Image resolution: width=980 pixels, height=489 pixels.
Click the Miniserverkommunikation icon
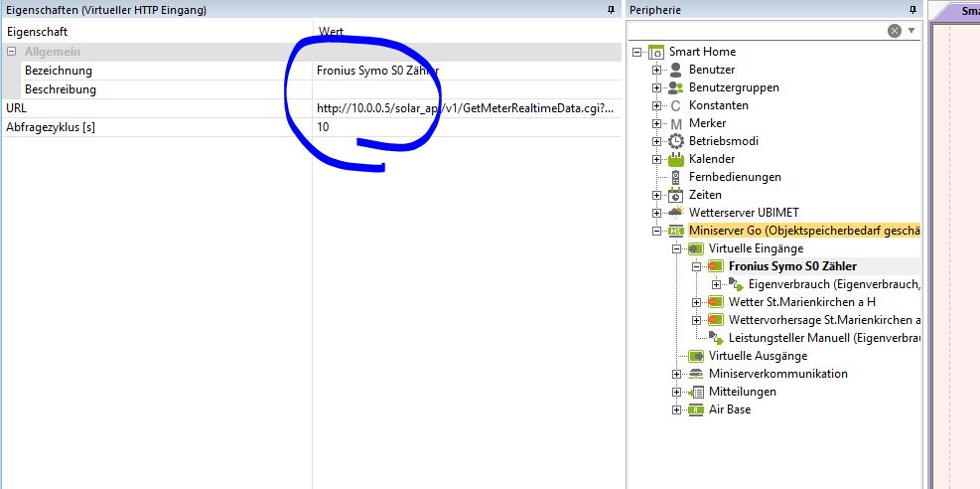[696, 374]
